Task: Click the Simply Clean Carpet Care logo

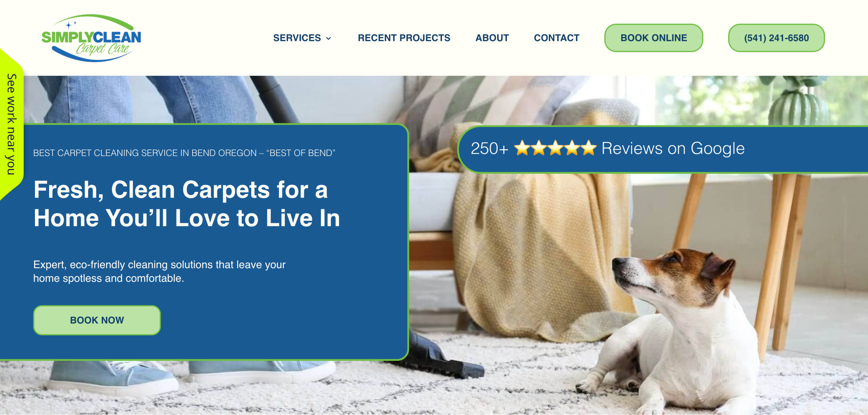Action: (91, 38)
